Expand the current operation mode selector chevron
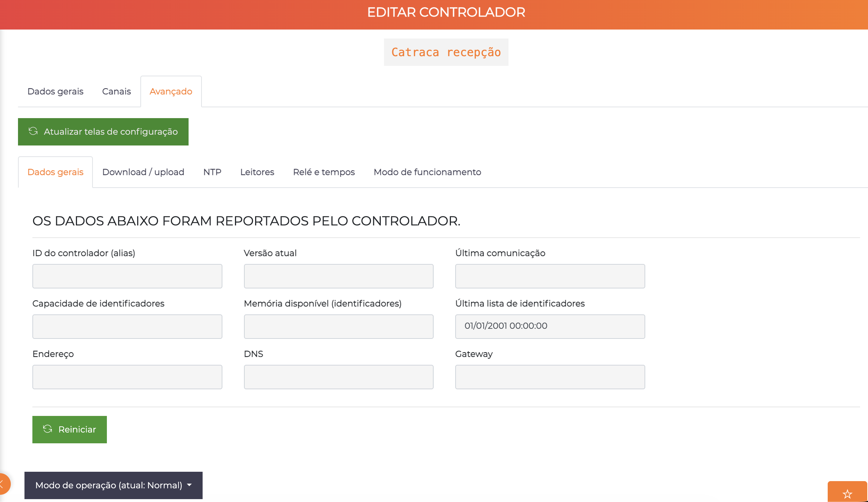This screenshot has width=868, height=502. coord(190,485)
